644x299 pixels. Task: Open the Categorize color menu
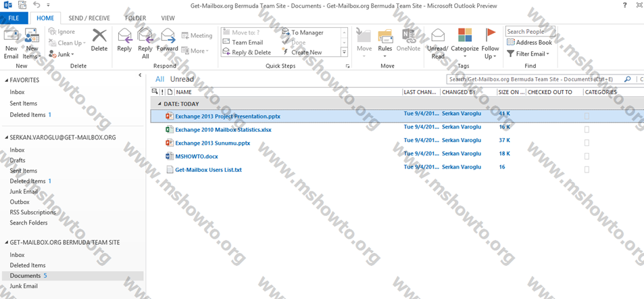465,43
